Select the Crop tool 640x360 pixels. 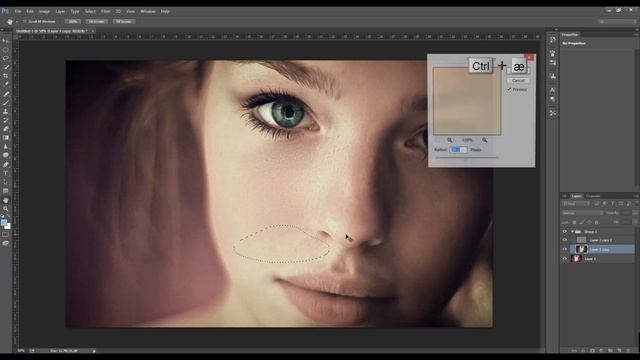tap(6, 76)
